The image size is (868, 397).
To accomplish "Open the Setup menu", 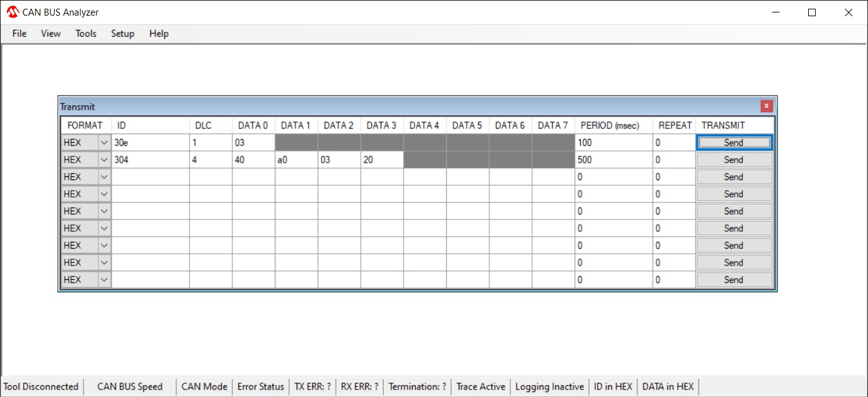I will [x=123, y=34].
